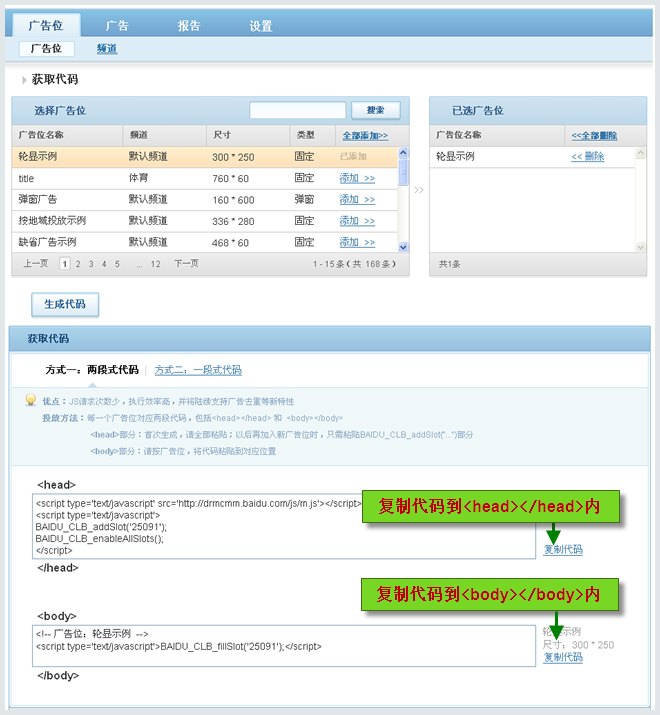Click the 160 * 600 size cell
The height and width of the screenshot is (715, 660).
[233, 200]
